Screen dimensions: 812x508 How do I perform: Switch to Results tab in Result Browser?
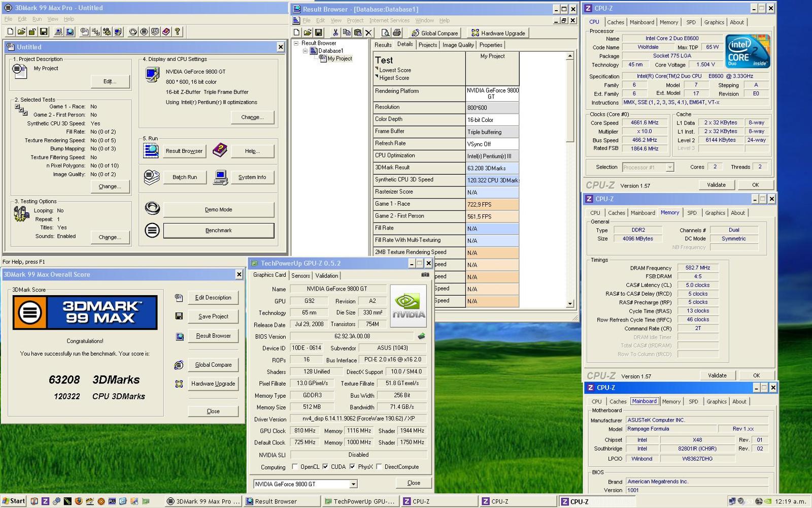pyautogui.click(x=383, y=45)
